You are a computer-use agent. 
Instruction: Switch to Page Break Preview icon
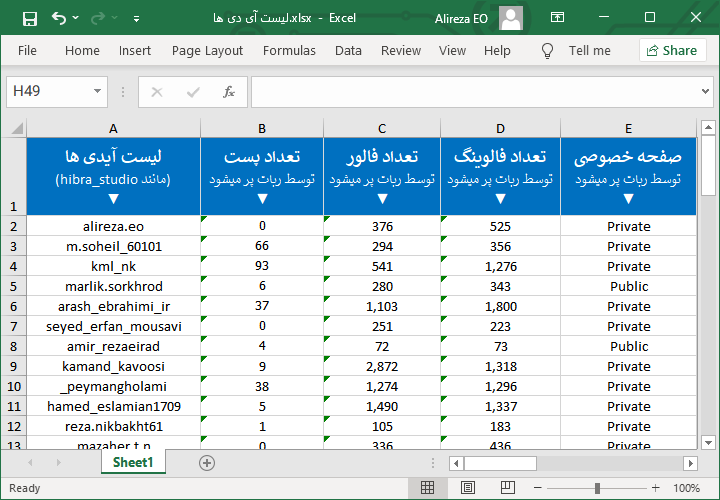point(507,488)
